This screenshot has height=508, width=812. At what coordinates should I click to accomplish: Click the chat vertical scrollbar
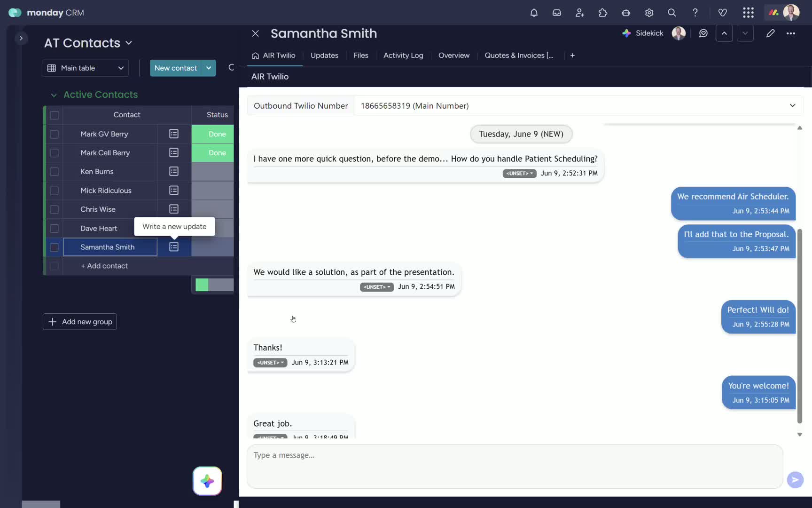click(800, 325)
